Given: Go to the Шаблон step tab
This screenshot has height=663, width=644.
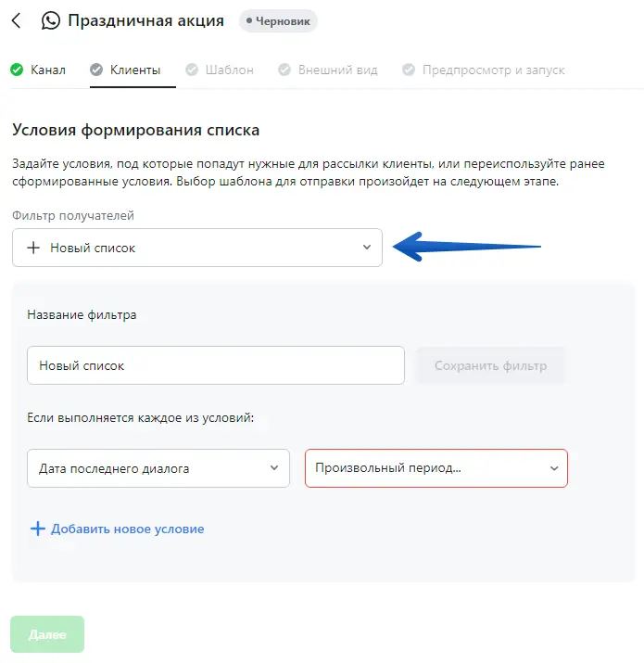Looking at the screenshot, I should [228, 70].
